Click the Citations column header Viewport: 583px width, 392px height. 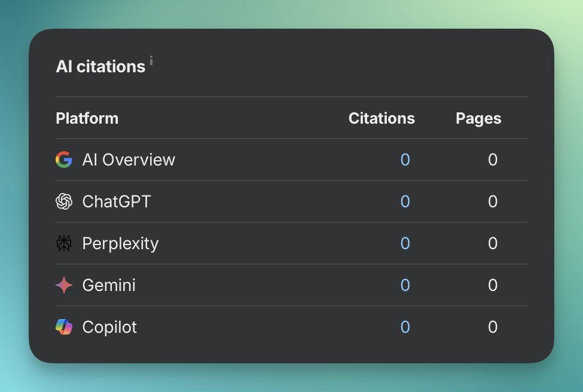coord(381,118)
